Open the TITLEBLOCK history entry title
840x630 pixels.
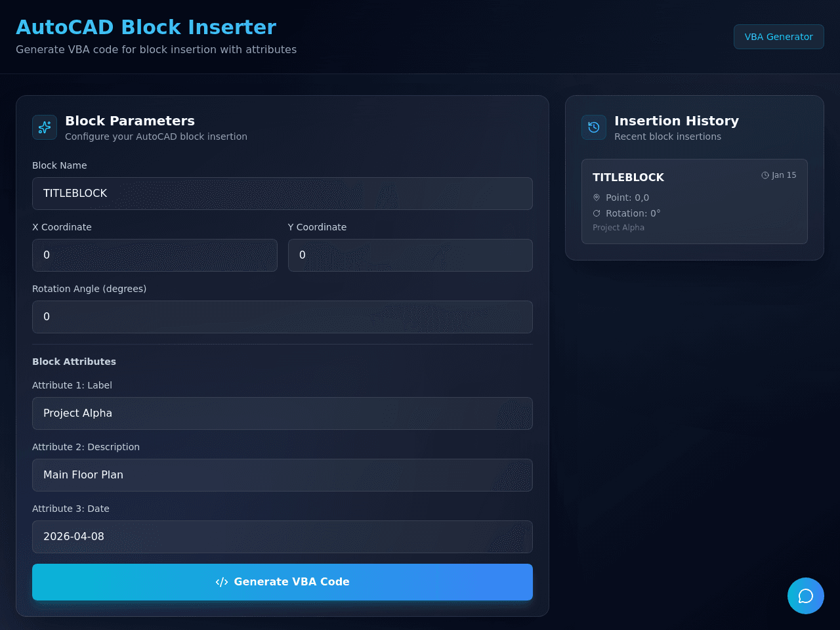pos(628,177)
